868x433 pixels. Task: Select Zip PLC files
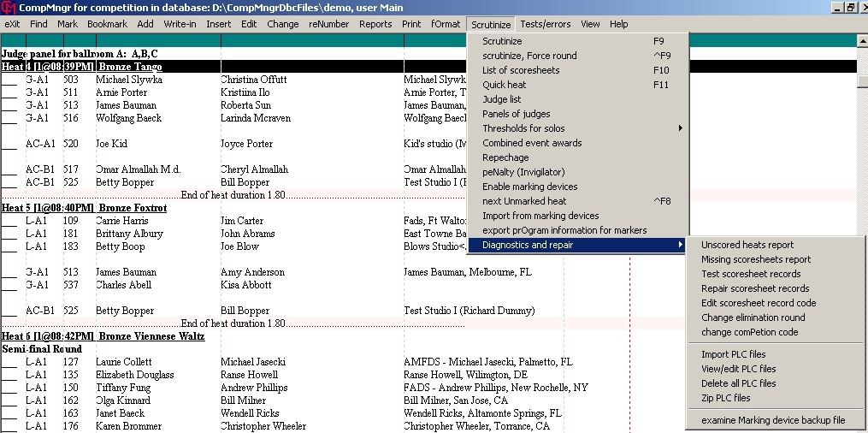click(775, 398)
